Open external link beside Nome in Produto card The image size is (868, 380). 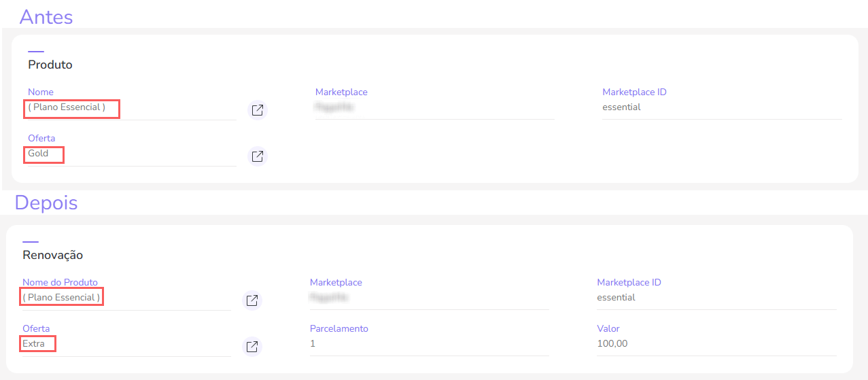click(258, 110)
